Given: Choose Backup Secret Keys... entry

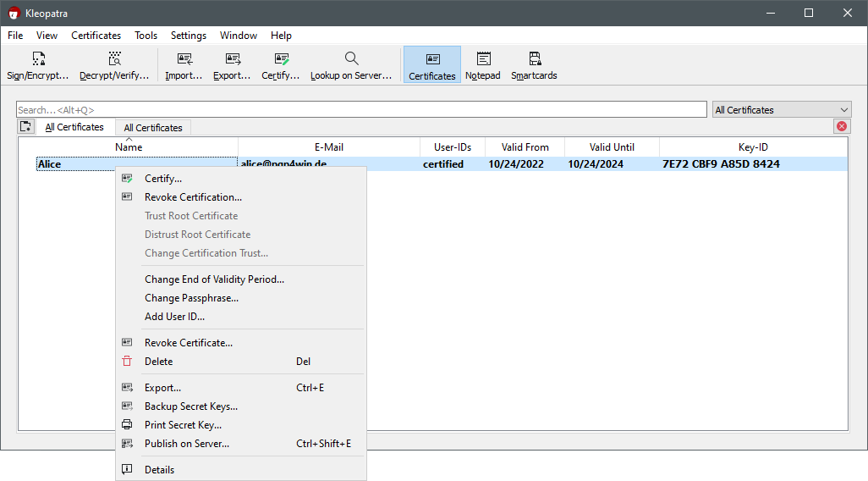Looking at the screenshot, I should click(x=241, y=406).
